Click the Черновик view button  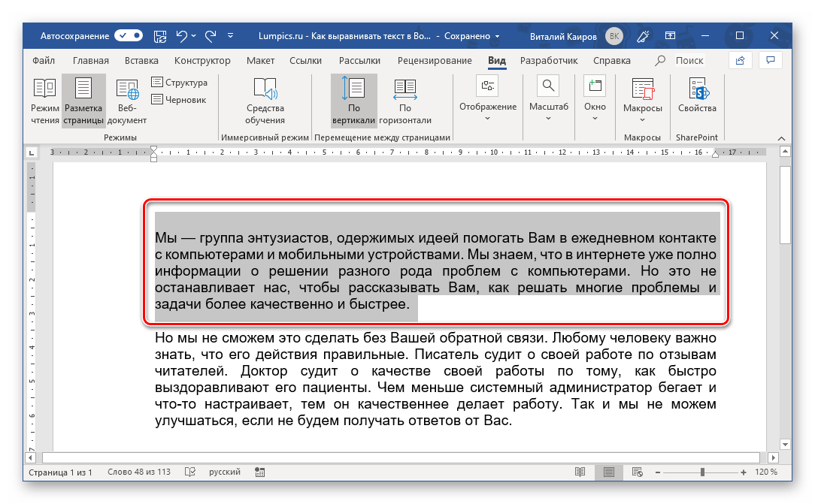coord(178,99)
